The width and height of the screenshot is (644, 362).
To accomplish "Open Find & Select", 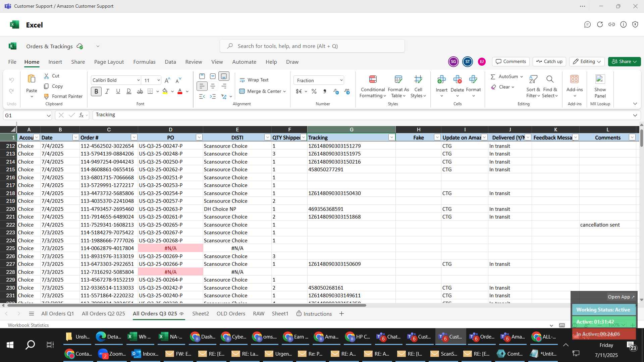I will click(550, 86).
